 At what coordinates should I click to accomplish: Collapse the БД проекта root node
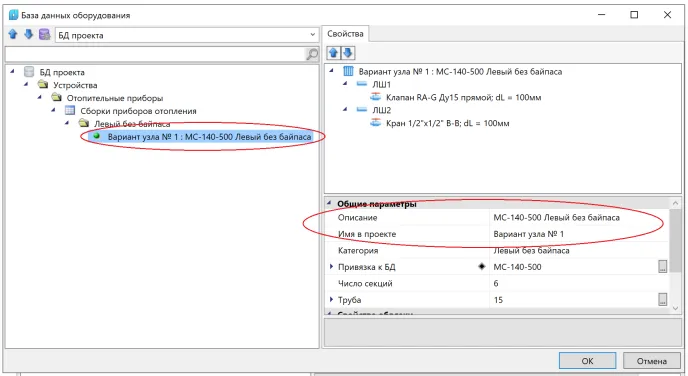pos(12,71)
